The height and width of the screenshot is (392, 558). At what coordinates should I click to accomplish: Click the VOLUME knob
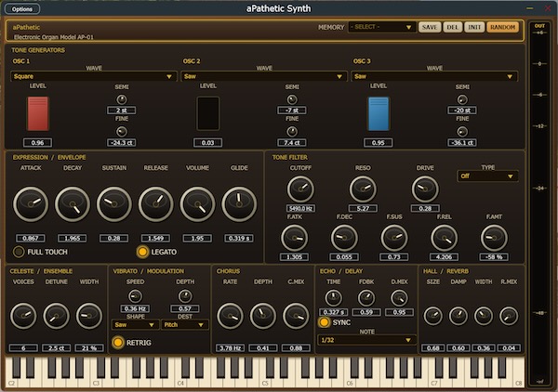(x=197, y=204)
